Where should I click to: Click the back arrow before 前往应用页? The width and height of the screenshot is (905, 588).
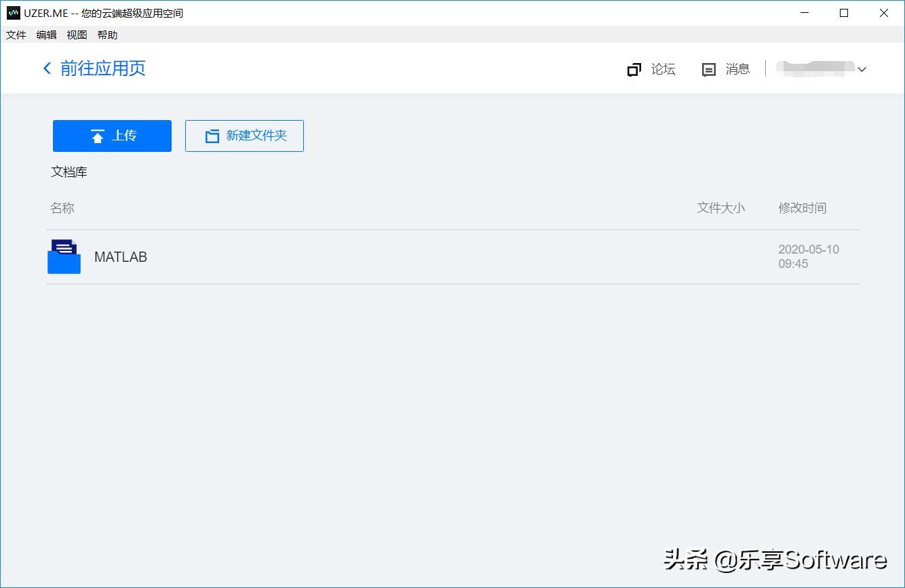45,68
